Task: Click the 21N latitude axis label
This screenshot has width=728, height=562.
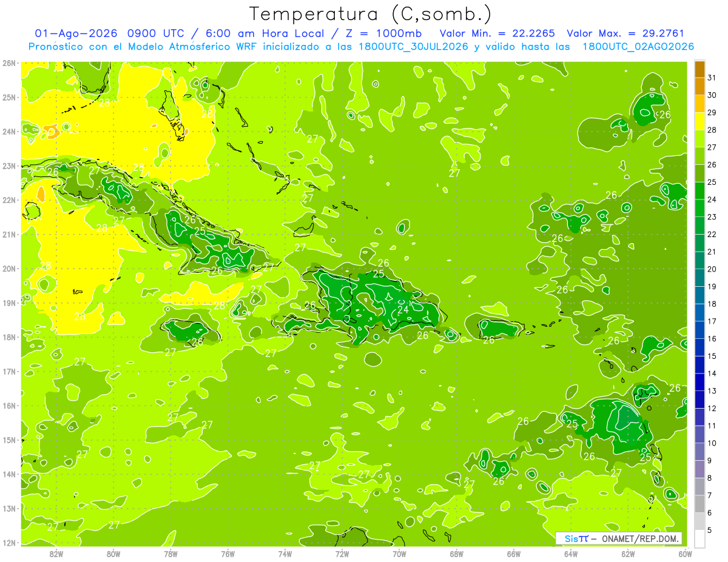Action: [9, 234]
